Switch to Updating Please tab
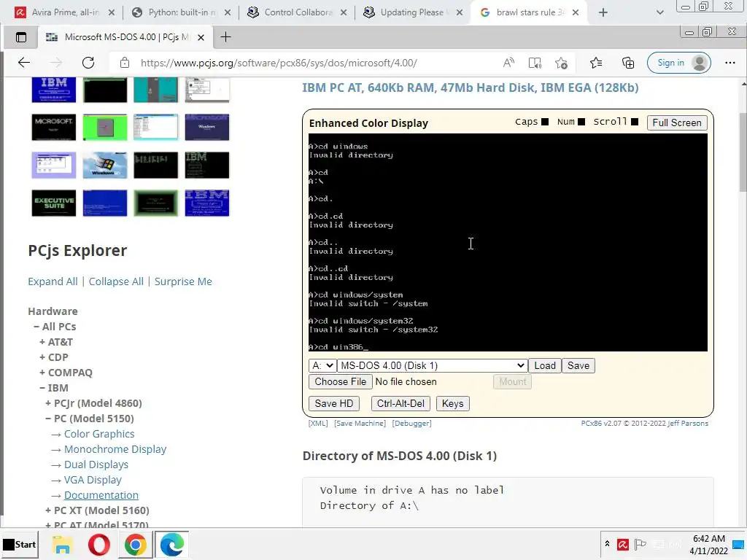This screenshot has height=560, width=747. [413, 12]
